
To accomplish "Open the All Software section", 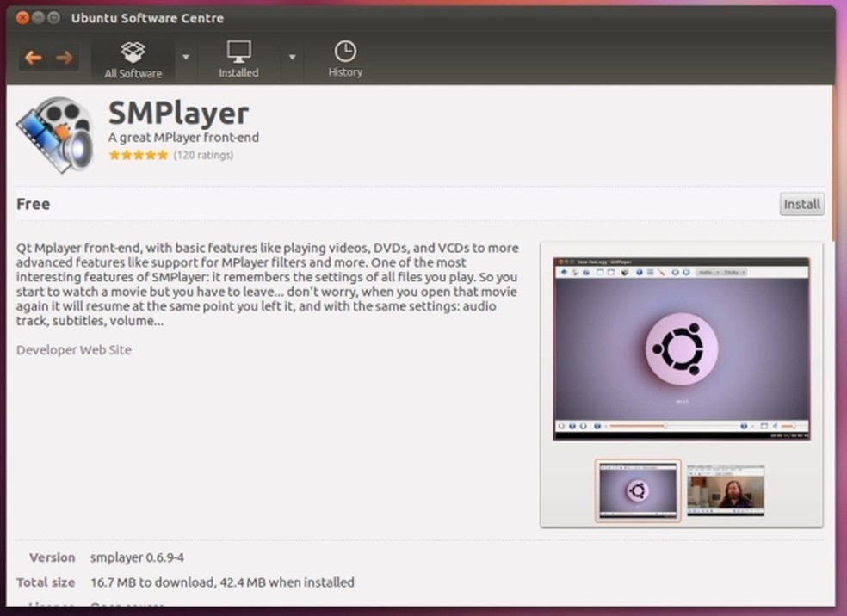I will click(133, 60).
